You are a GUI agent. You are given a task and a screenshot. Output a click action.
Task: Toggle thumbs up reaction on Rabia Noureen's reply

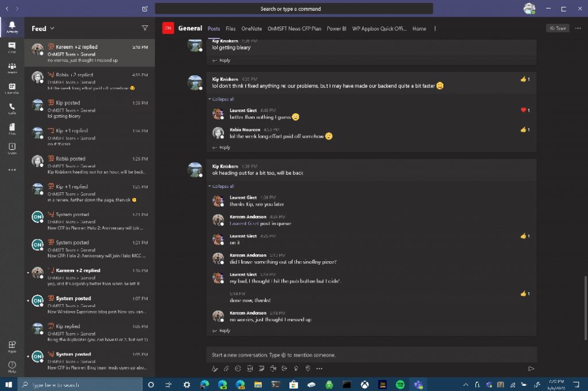524,130
